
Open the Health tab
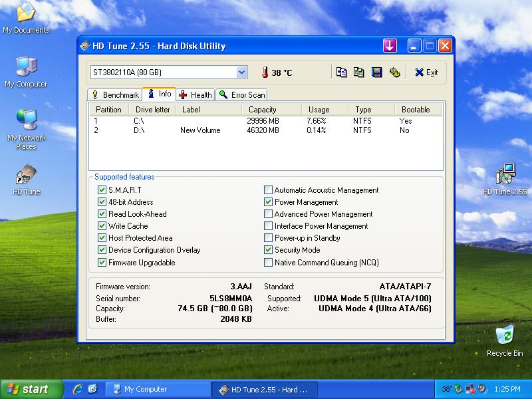click(195, 94)
